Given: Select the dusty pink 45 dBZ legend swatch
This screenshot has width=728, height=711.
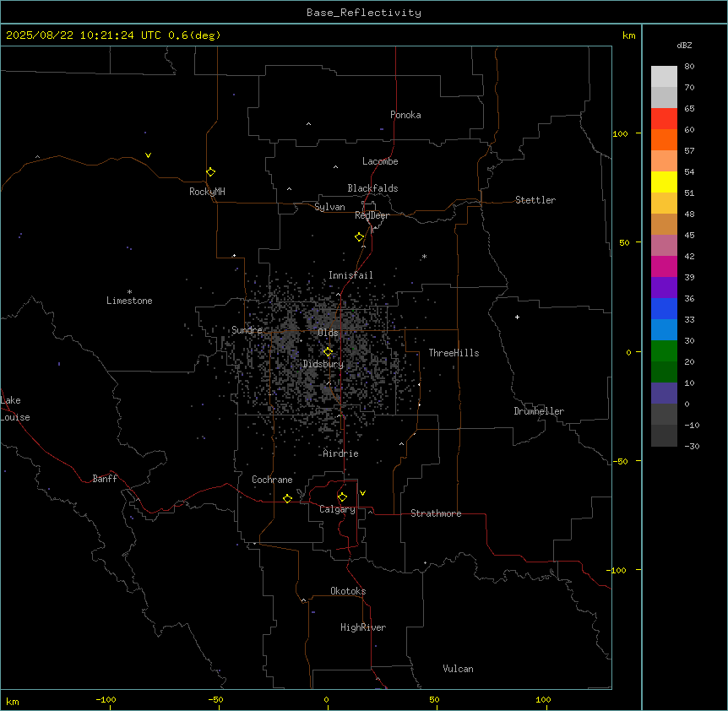Looking at the screenshot, I should coord(664,245).
